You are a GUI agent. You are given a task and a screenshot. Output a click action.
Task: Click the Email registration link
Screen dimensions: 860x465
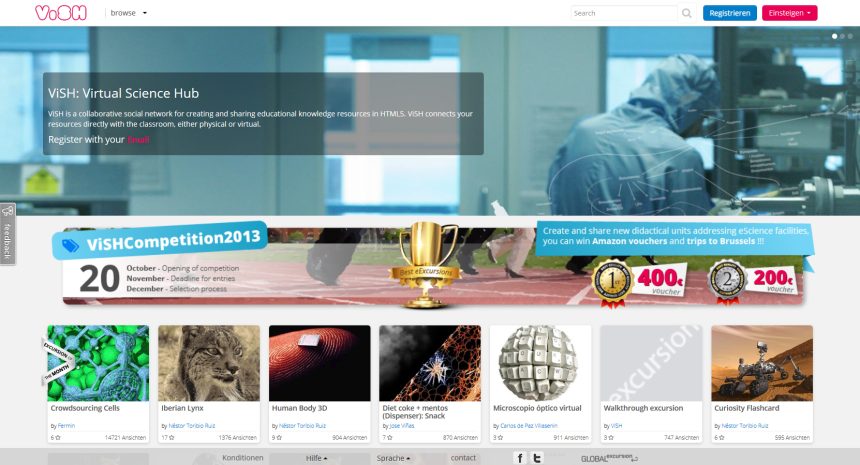click(138, 140)
